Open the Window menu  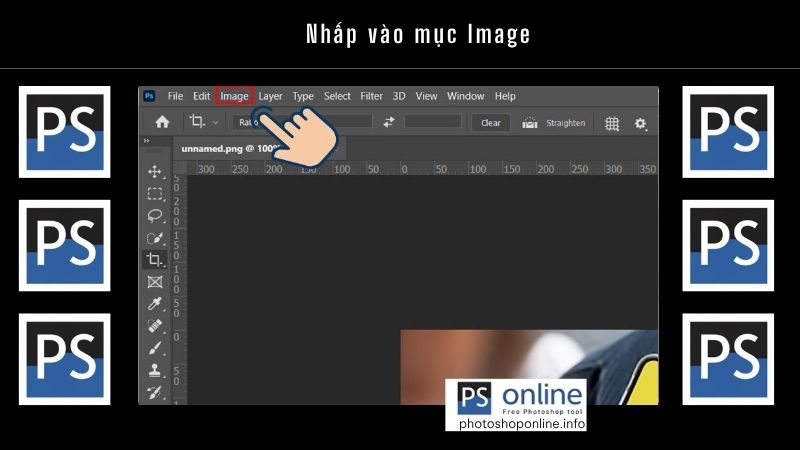pos(466,96)
